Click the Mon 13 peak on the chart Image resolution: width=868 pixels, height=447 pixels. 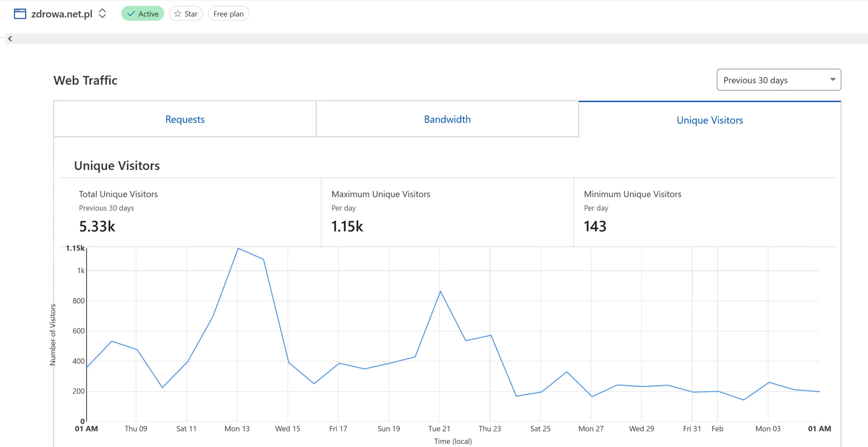(238, 248)
